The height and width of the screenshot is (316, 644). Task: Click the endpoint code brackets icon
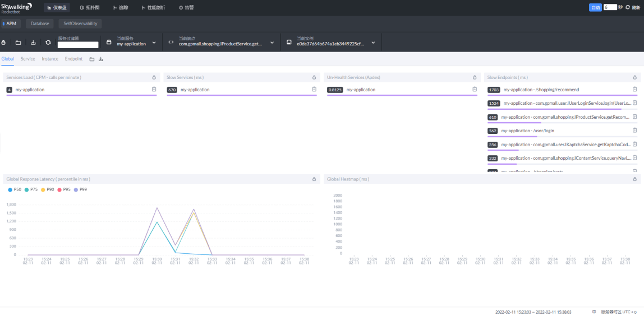[171, 42]
